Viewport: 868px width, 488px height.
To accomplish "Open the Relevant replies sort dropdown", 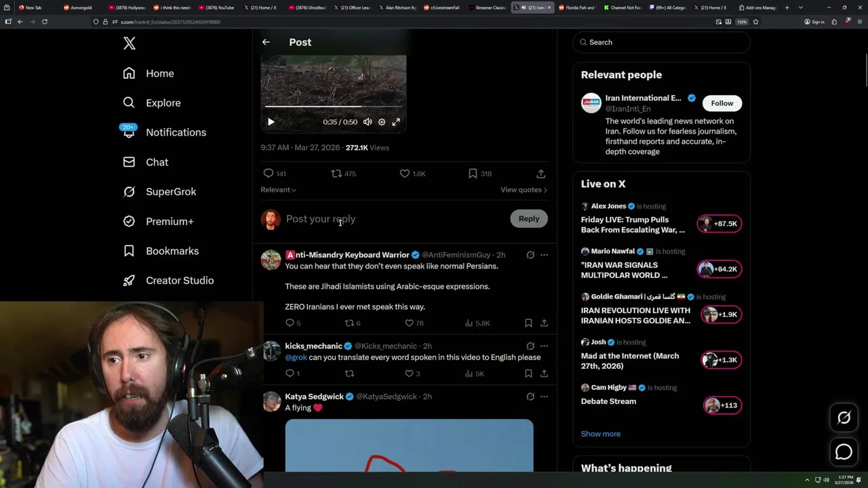I will (279, 190).
